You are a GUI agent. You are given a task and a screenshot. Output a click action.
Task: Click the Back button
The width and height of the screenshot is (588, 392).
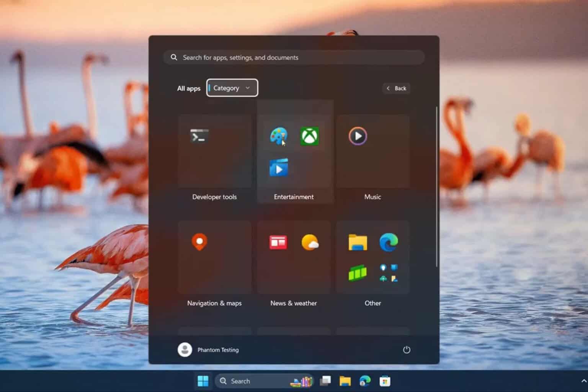pos(396,88)
